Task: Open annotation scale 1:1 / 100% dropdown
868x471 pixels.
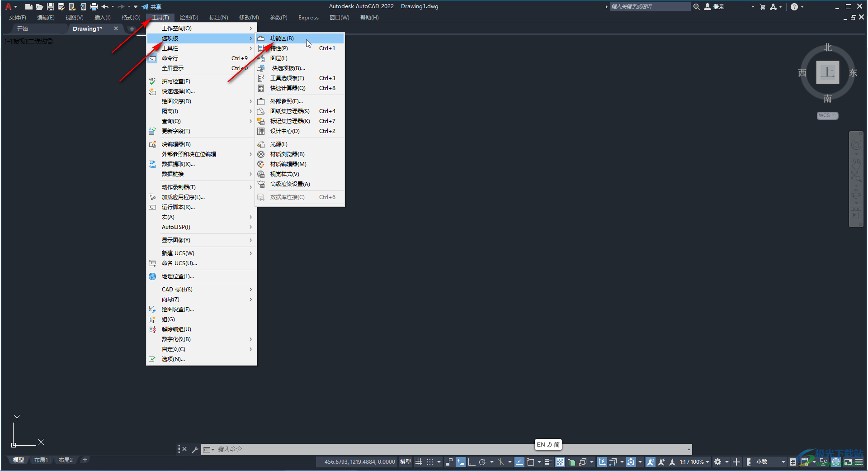Action: [x=694, y=462]
